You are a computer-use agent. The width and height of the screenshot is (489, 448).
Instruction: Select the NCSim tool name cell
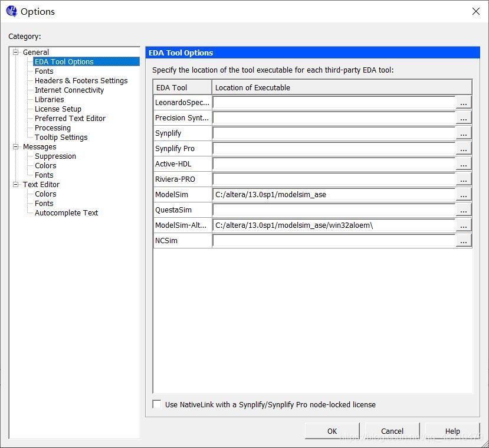click(183, 241)
